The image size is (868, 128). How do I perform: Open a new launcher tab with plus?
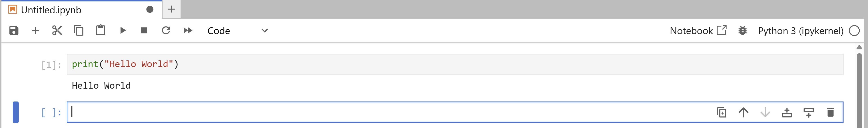click(x=171, y=9)
